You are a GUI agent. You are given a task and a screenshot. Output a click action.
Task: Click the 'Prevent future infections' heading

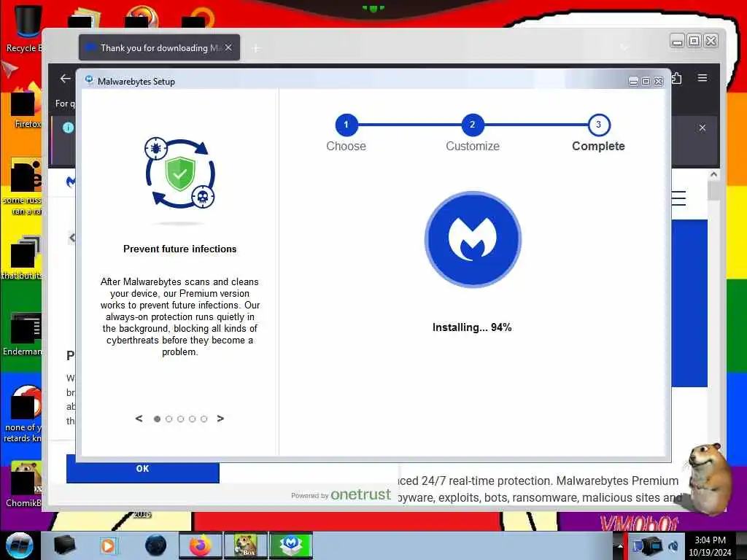point(179,249)
